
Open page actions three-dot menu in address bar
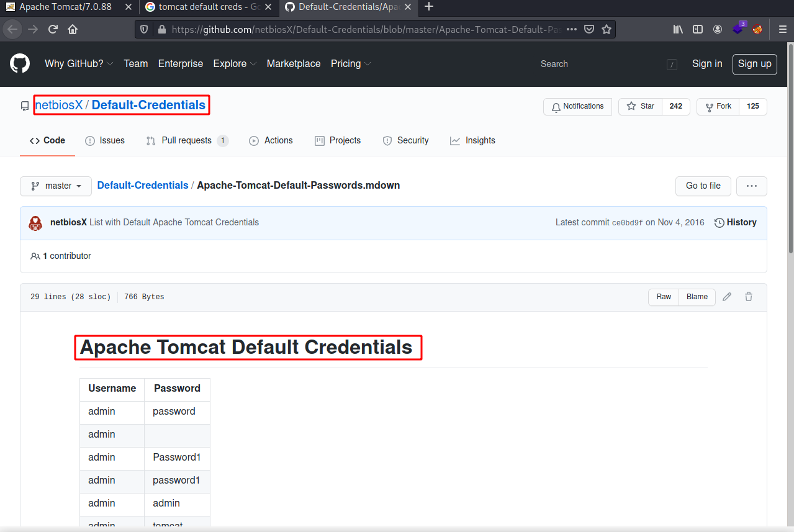pyautogui.click(x=572, y=29)
